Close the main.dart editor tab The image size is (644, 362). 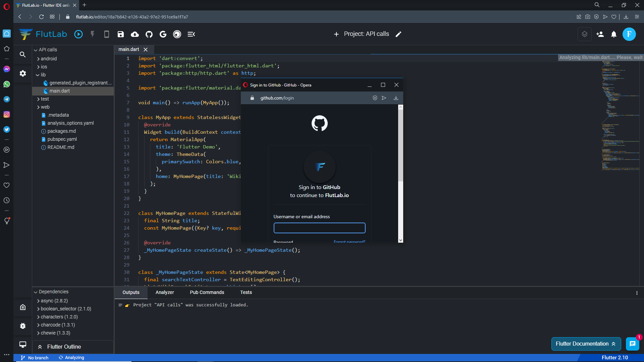[x=146, y=50]
